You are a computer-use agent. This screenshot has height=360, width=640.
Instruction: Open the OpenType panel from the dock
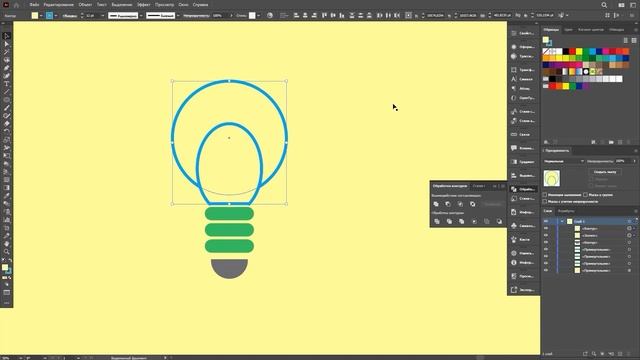[523, 98]
